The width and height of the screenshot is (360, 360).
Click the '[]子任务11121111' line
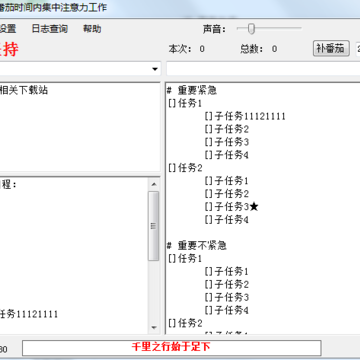click(x=245, y=116)
